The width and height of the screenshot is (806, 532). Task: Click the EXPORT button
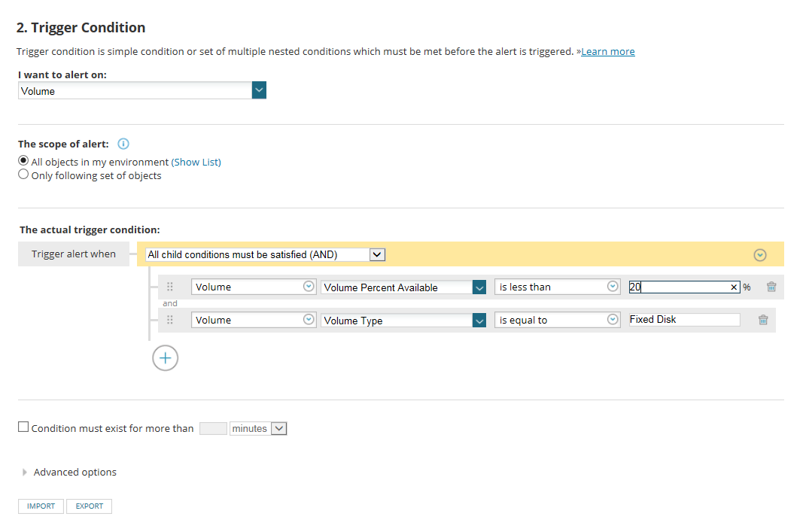click(x=89, y=506)
